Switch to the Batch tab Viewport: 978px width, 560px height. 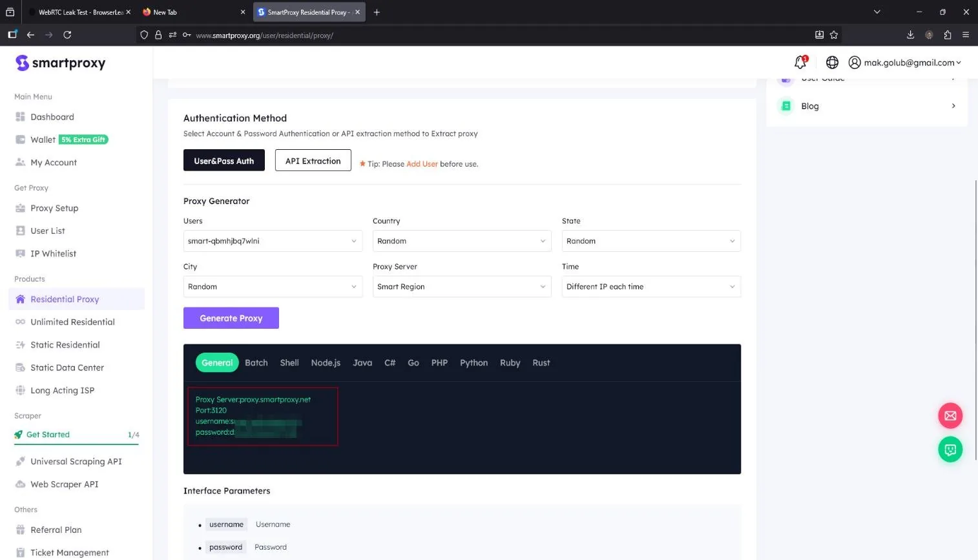[256, 363]
